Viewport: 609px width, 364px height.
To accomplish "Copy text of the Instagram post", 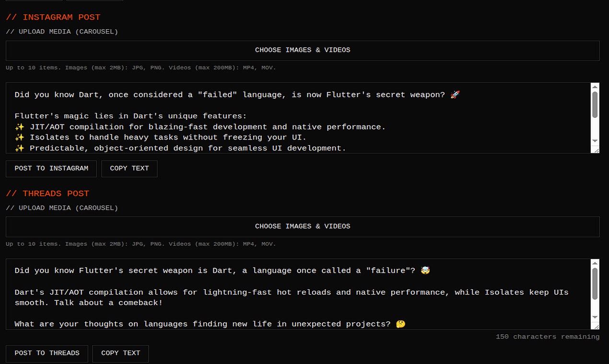I will click(129, 169).
